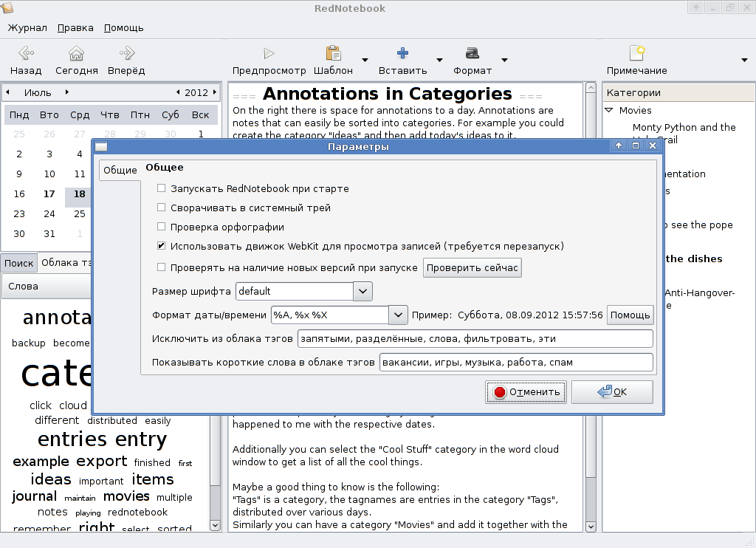Maximize the Параметры dialog
Image resolution: width=756 pixels, height=548 pixels.
pyautogui.click(x=636, y=145)
